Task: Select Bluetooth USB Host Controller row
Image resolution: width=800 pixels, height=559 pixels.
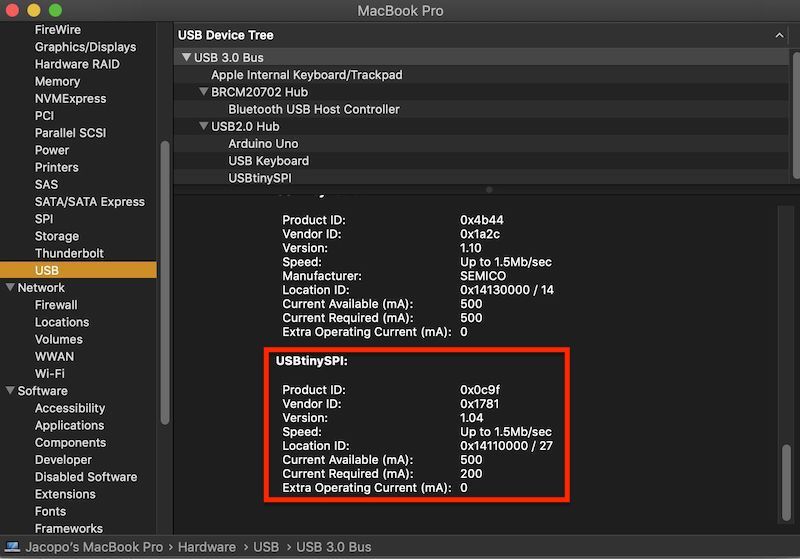Action: (482, 109)
